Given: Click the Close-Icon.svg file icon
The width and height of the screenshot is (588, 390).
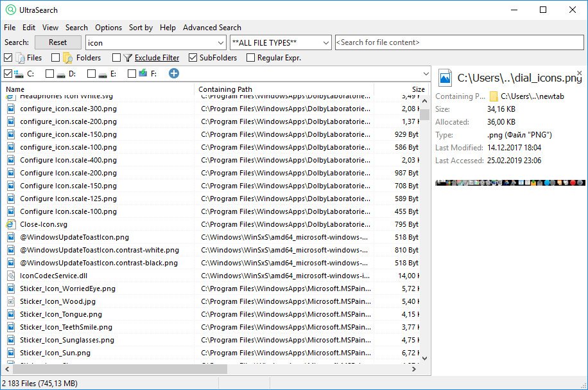Looking at the screenshot, I should click(11, 224).
